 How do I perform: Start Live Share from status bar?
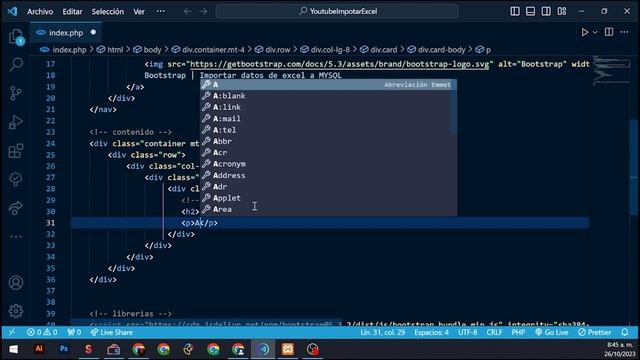pyautogui.click(x=112, y=333)
